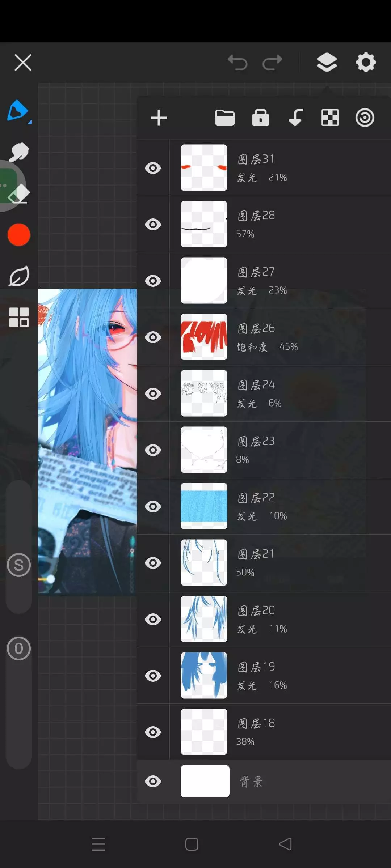Tap Android back triangle button
The height and width of the screenshot is (868, 391).
(x=285, y=844)
